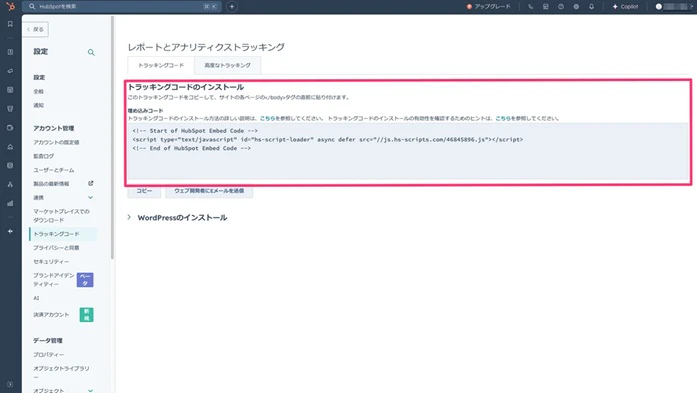Viewport: 697px width, 393px height.
Task: Click the account avatar in the top right
Action: tap(659, 7)
